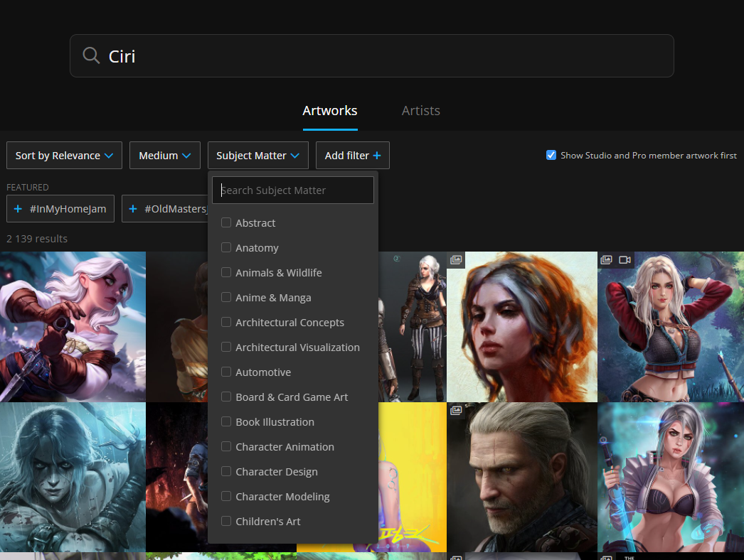This screenshot has width=744, height=560.
Task: Open the white-haired Ciri with sword artwork
Action: pyautogui.click(x=73, y=327)
